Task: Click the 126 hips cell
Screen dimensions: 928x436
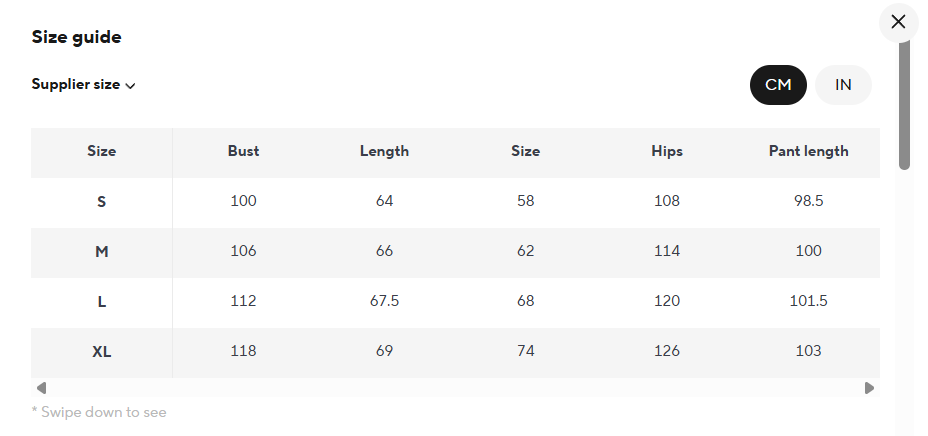Action: (x=666, y=352)
